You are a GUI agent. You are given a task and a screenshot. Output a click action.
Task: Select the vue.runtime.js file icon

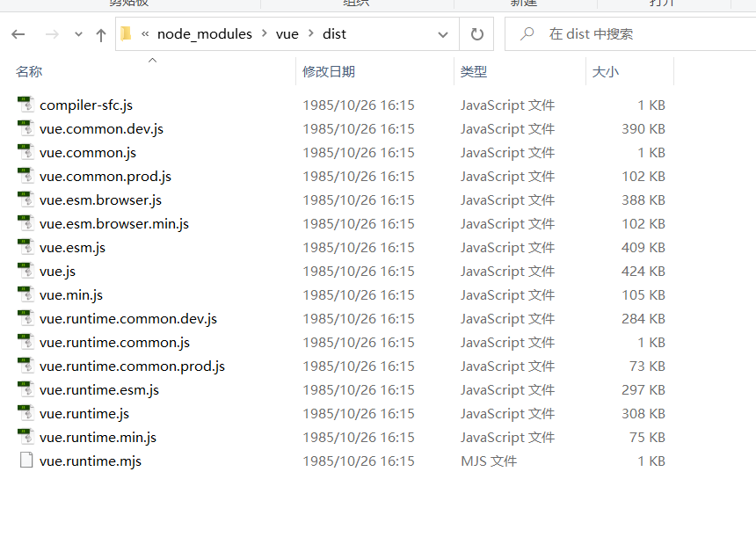coord(25,413)
